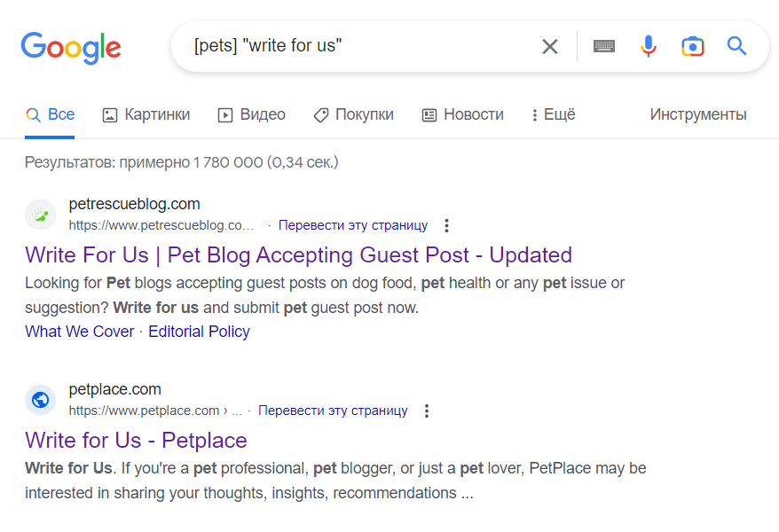Start voice search with microphone icon

pyautogui.click(x=649, y=46)
